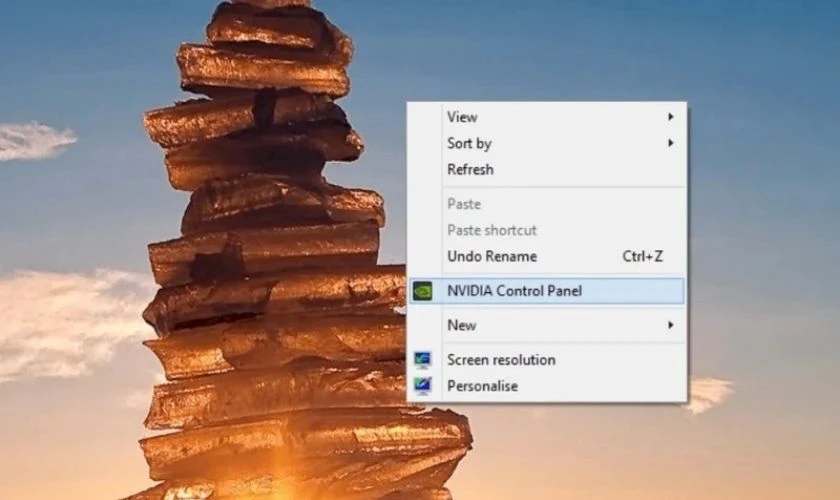Click the Personalise icon
This screenshot has width=840, height=500.
[423, 386]
